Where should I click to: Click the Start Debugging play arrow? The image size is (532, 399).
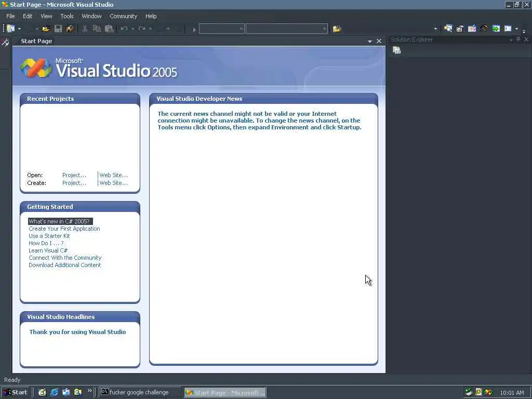pyautogui.click(x=194, y=30)
